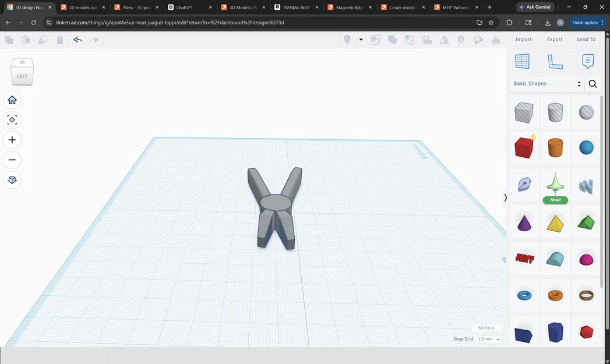
Task: Expand the arrow next to the lightbulb icon
Action: [x=361, y=39]
